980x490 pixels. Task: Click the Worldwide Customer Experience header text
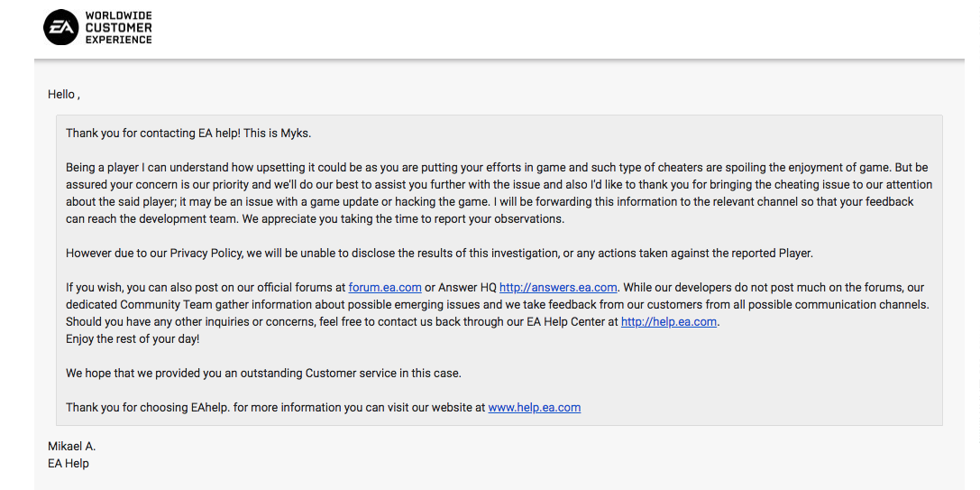click(x=119, y=28)
